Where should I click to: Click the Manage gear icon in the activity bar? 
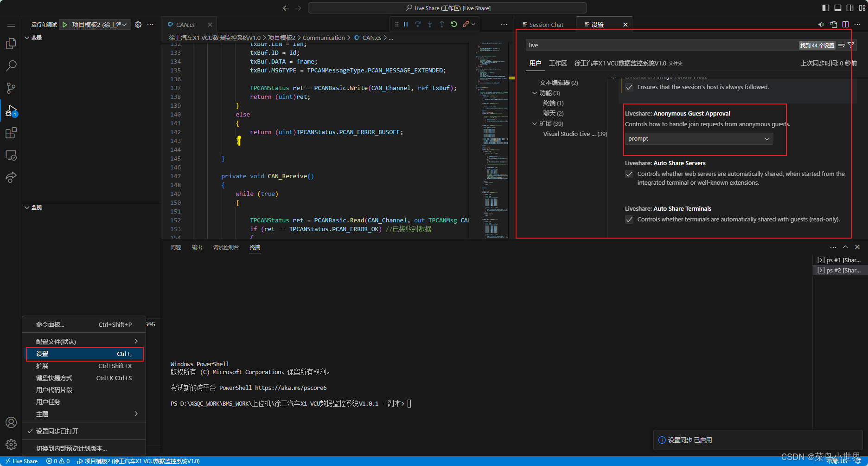pyautogui.click(x=11, y=445)
